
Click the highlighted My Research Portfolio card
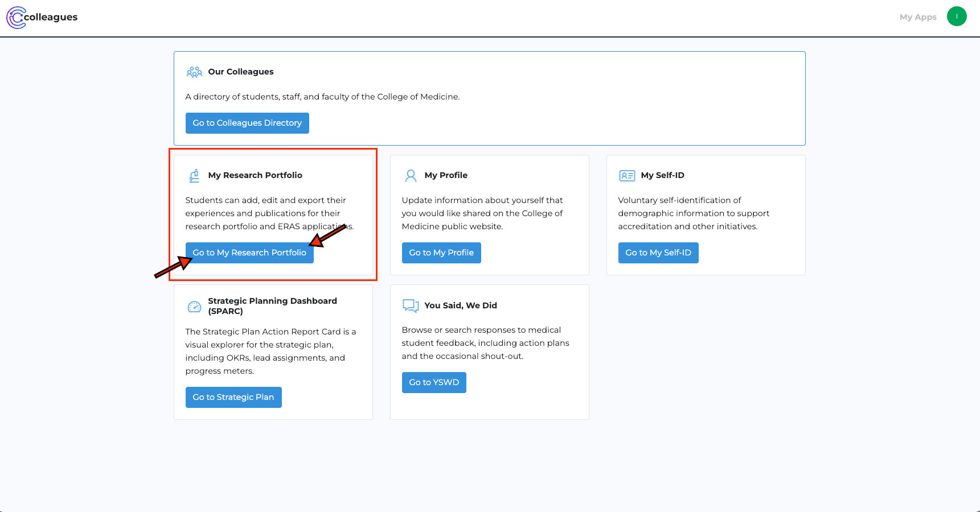click(x=273, y=215)
